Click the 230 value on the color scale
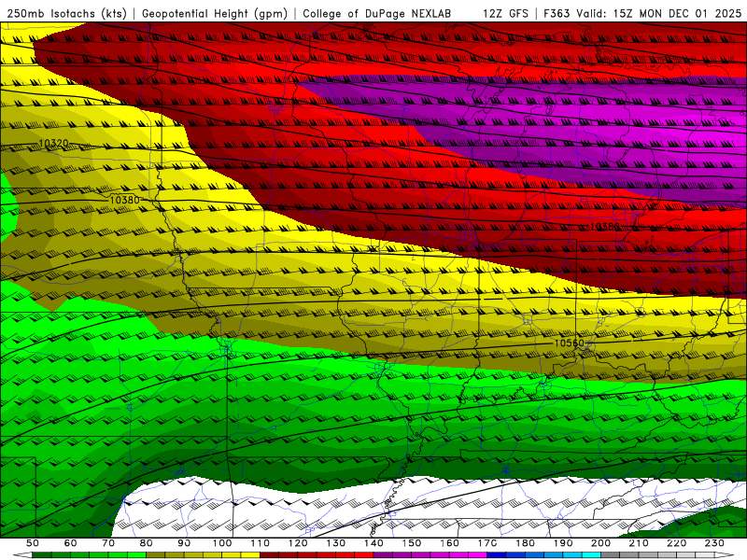The height and width of the screenshot is (560, 747). pyautogui.click(x=714, y=543)
